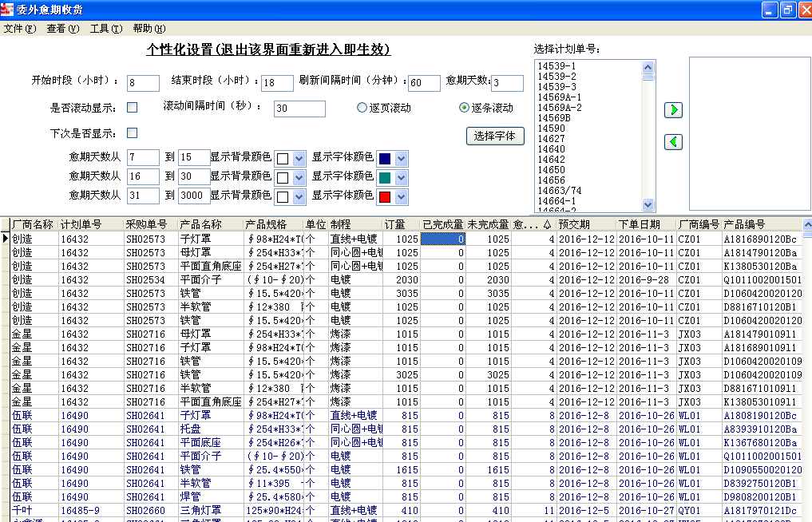Select the 逐页滚动 radio button
This screenshot has height=522, width=812.
coord(362,108)
